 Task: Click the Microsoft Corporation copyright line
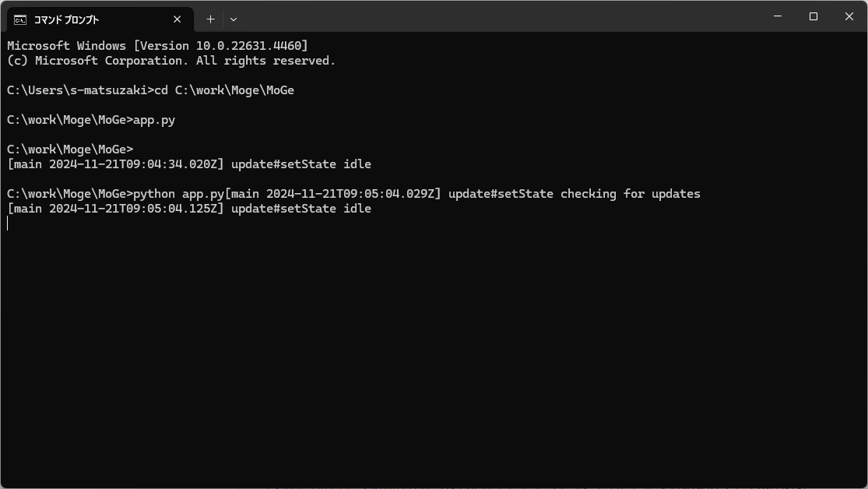(x=171, y=61)
